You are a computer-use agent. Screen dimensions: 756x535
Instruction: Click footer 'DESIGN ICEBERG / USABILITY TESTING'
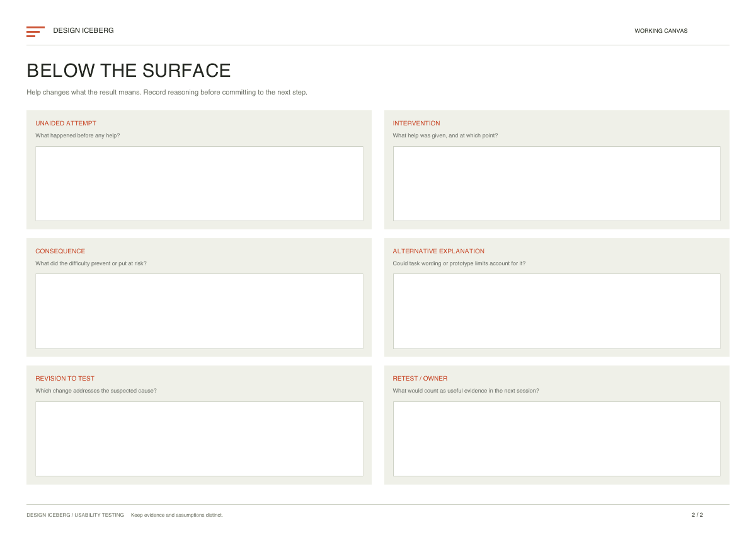tap(75, 515)
